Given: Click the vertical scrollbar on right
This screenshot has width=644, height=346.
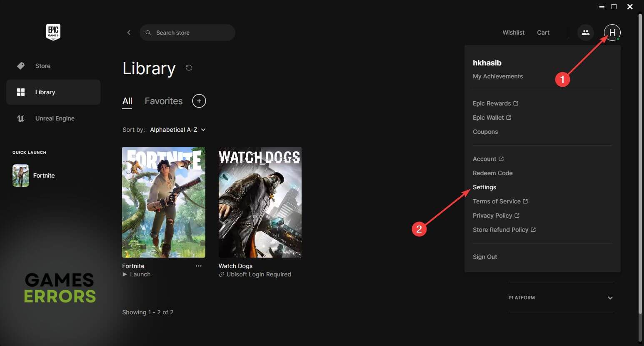Looking at the screenshot, I should pos(640,167).
